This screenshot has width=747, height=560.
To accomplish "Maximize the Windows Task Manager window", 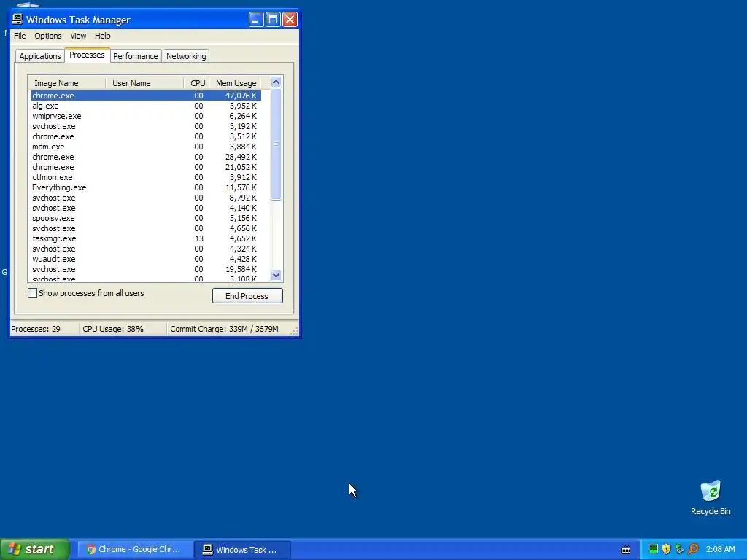I will (x=273, y=20).
